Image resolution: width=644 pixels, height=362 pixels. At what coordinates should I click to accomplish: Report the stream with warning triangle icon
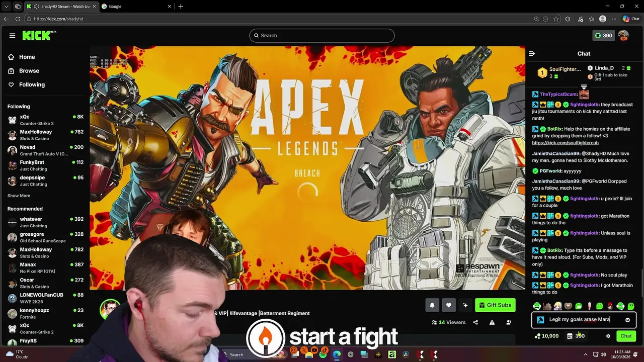click(492, 322)
